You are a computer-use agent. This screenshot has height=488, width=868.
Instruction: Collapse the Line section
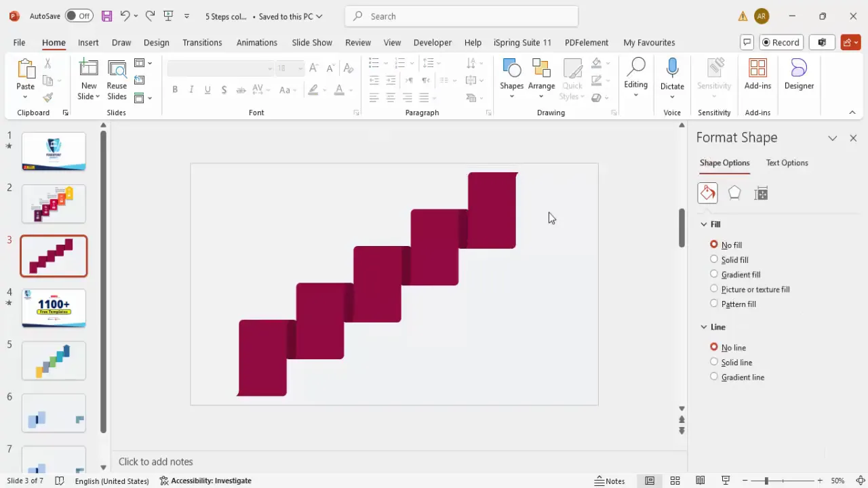704,327
